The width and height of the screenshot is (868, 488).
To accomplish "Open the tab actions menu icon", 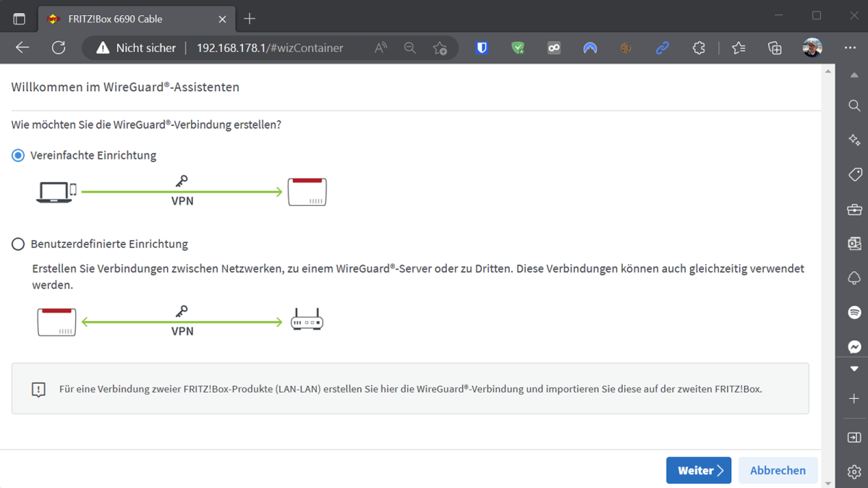I will pyautogui.click(x=20, y=19).
